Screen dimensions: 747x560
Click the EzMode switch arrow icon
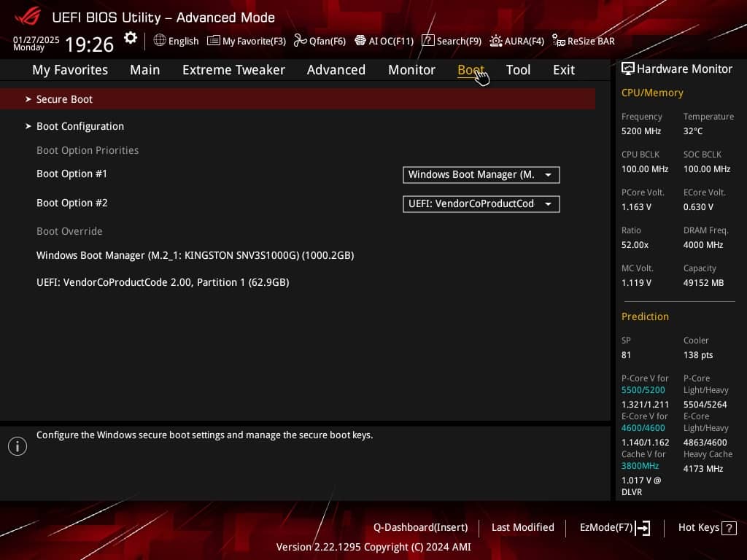point(643,528)
